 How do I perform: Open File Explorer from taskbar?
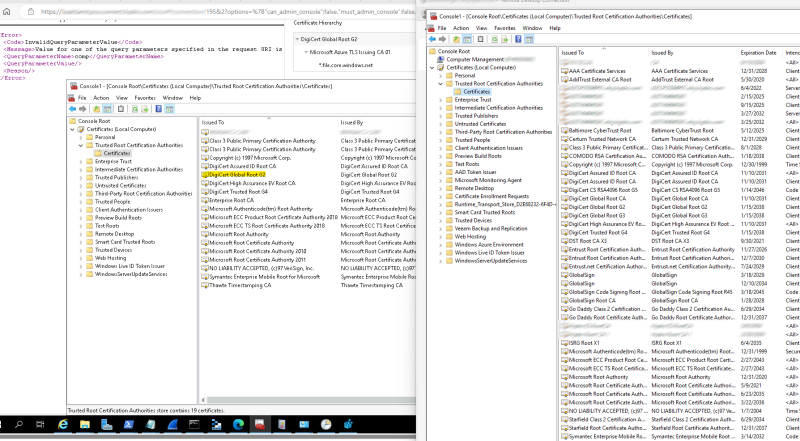coord(85,425)
